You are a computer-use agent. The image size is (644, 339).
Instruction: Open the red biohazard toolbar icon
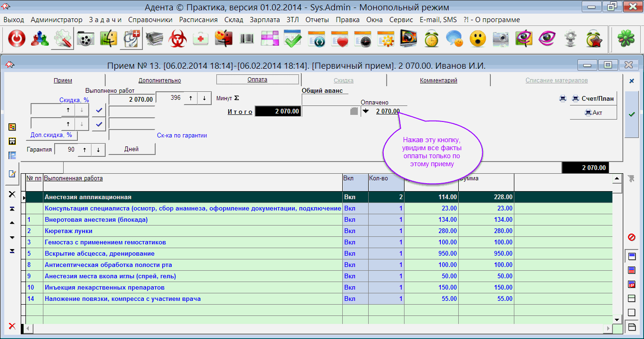pyautogui.click(x=178, y=39)
